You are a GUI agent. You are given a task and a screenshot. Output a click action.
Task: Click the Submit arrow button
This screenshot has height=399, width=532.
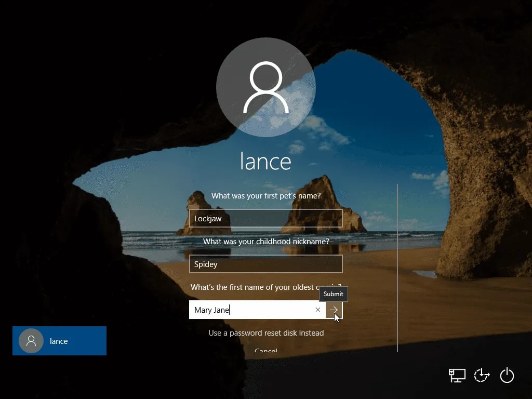pyautogui.click(x=334, y=310)
